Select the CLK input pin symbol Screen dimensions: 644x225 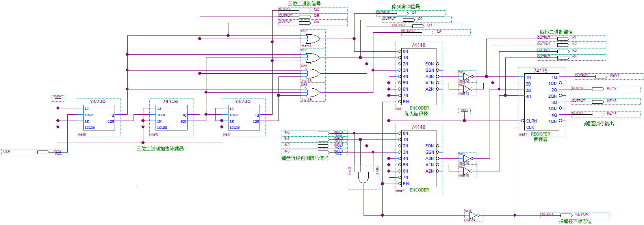tap(43, 152)
